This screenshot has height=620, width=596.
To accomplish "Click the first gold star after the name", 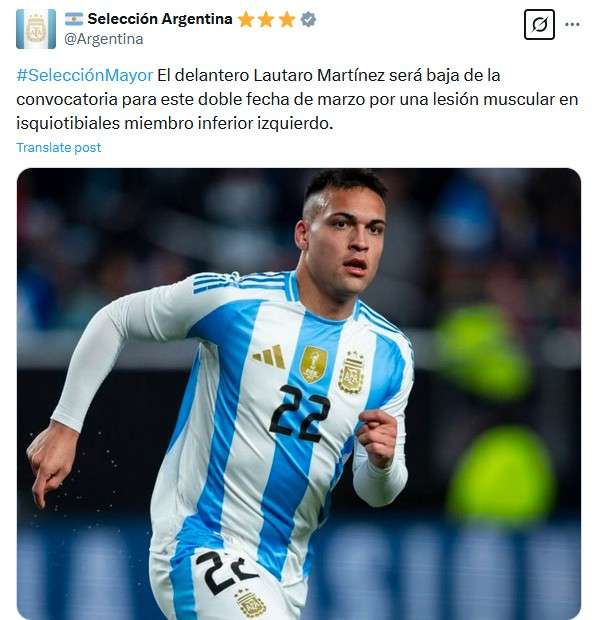I will tap(246, 19).
